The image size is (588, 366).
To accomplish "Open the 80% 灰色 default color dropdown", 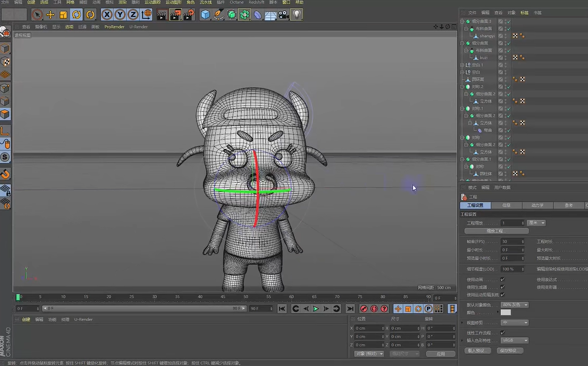I will tap(515, 305).
